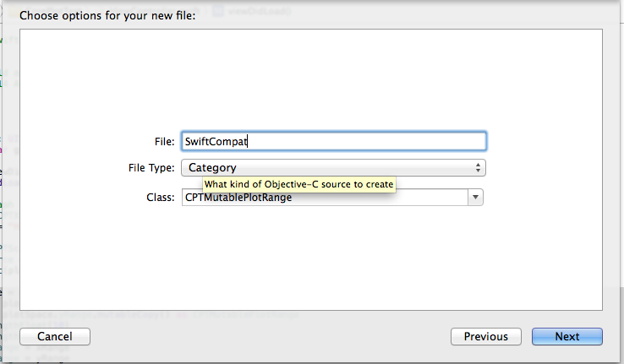Click the dialog's gray footer between buttons
624x364 pixels.
[271, 336]
